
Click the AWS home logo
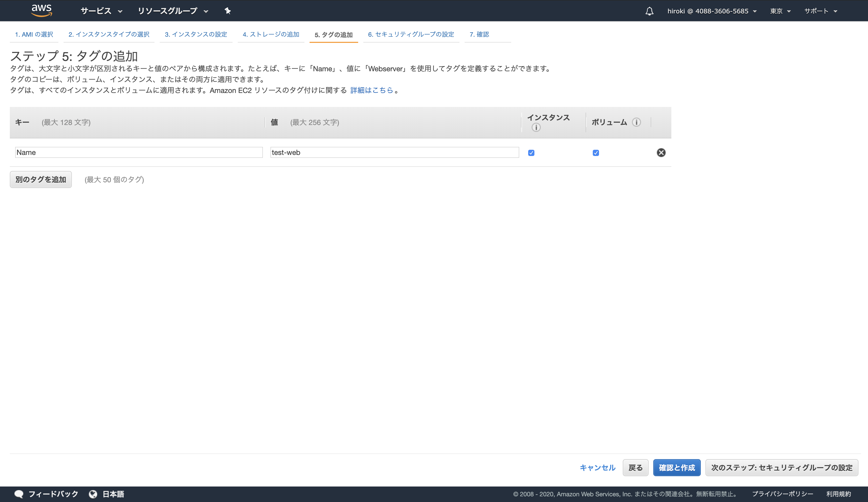41,10
